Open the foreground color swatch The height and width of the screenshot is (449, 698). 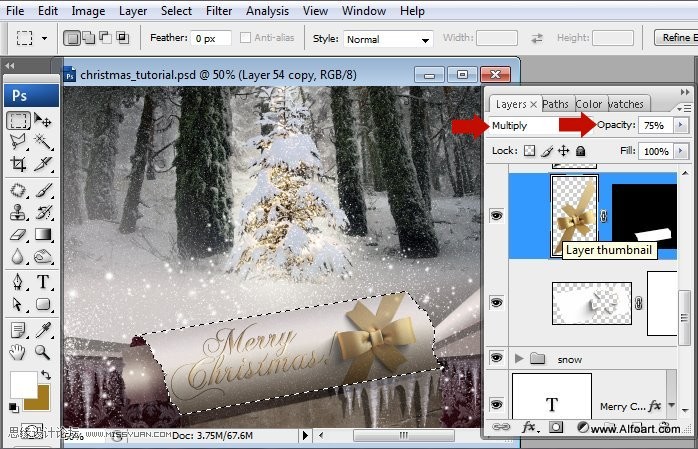[x=24, y=384]
